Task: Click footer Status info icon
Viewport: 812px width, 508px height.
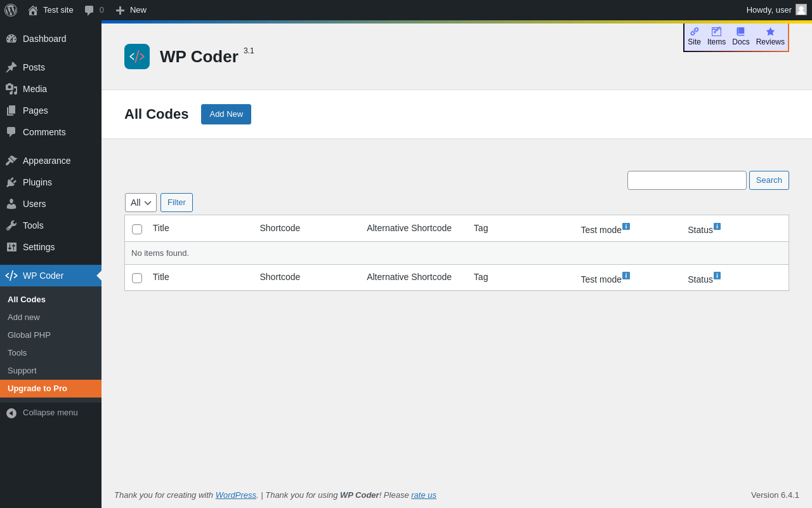Action: (717, 276)
